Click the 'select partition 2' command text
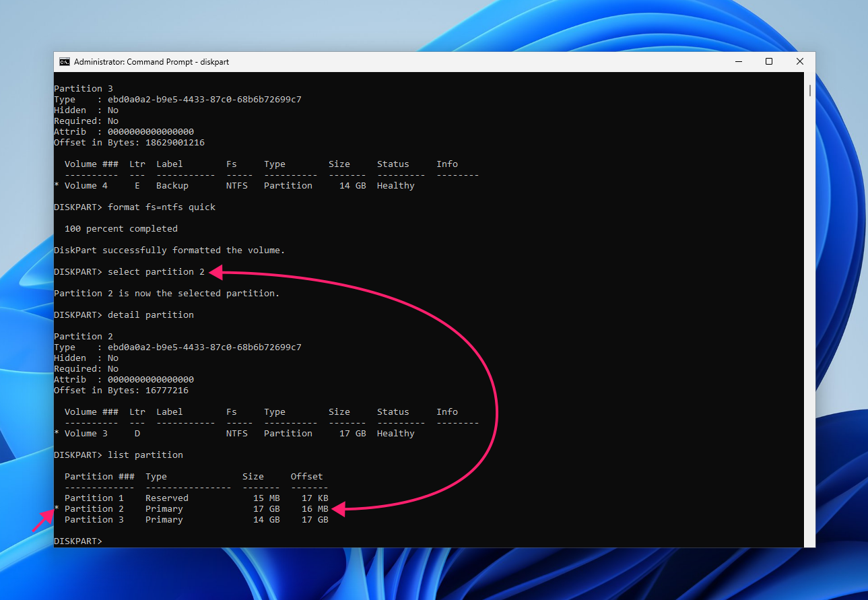This screenshot has height=600, width=868. (x=156, y=272)
